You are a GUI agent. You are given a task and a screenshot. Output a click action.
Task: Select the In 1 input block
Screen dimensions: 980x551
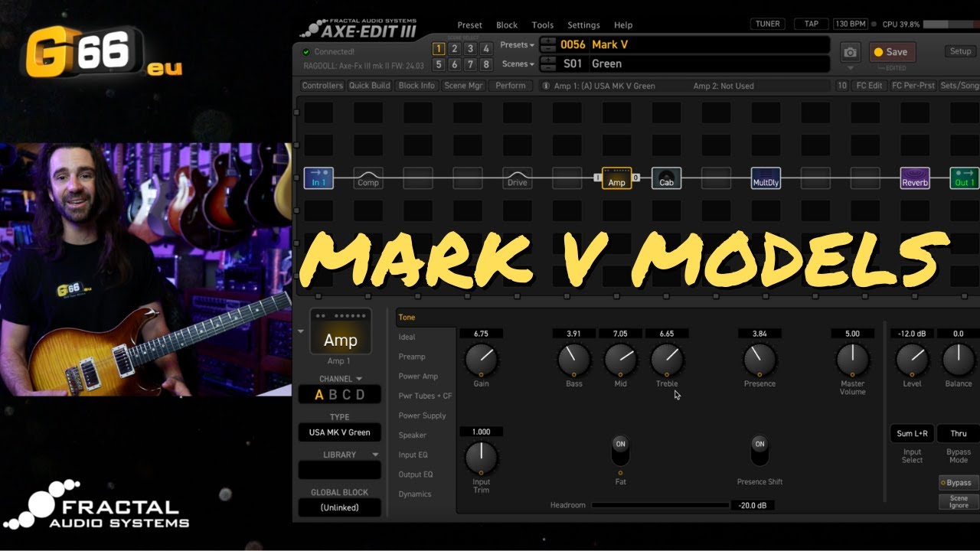318,178
